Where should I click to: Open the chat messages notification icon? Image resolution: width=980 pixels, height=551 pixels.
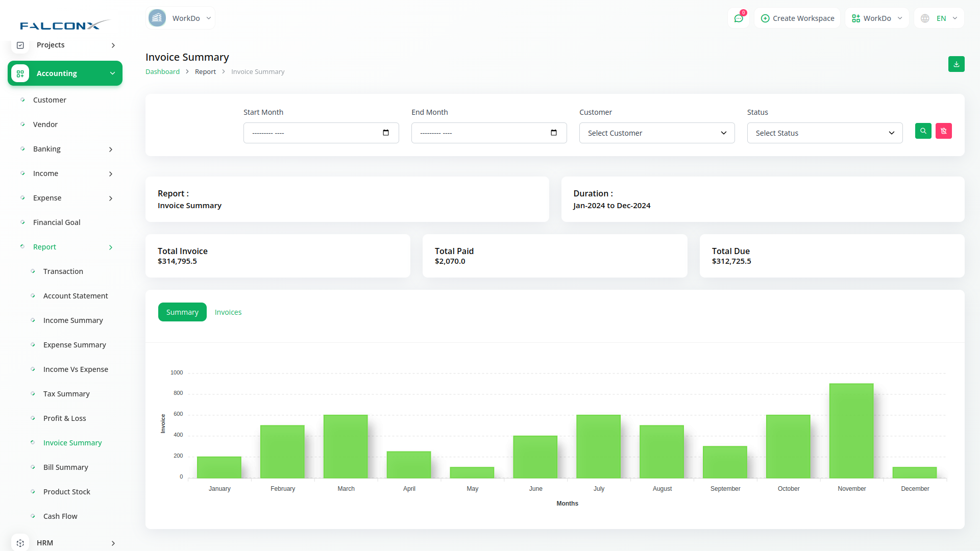(x=738, y=18)
